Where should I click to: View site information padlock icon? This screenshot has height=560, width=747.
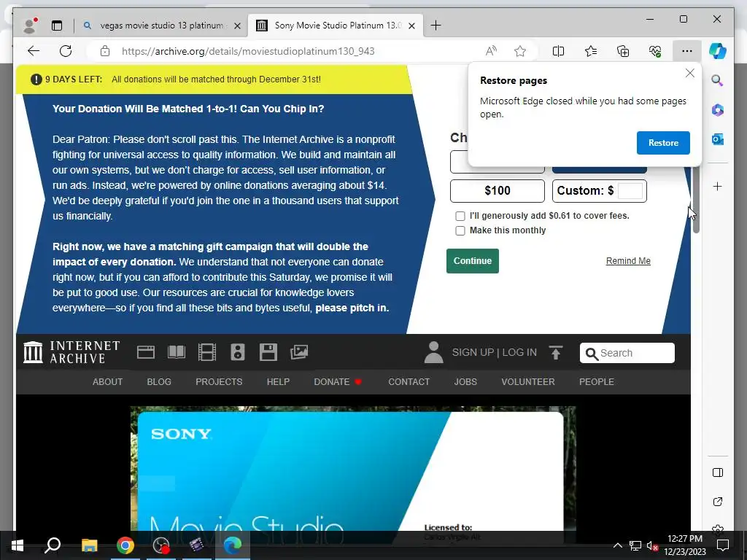(105, 51)
